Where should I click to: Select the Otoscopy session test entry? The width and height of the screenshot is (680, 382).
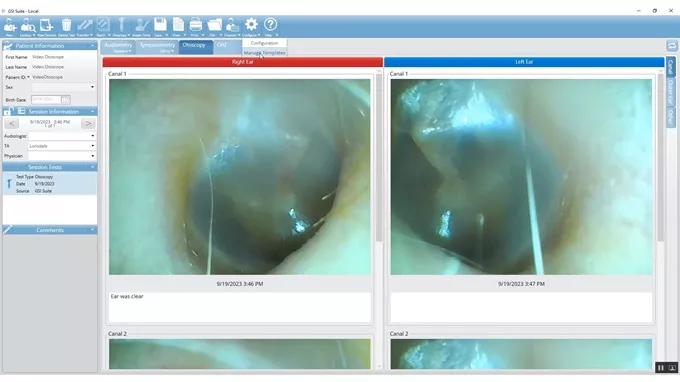click(x=49, y=184)
